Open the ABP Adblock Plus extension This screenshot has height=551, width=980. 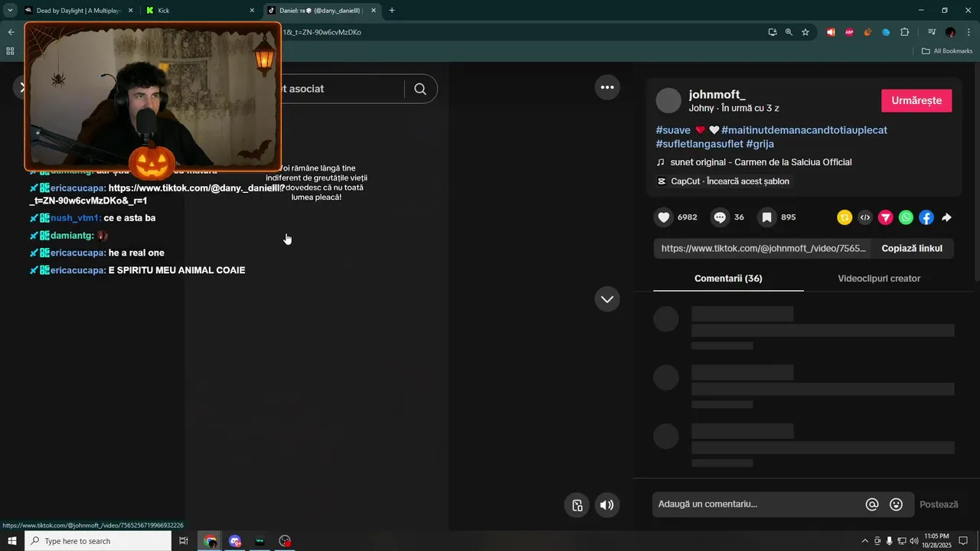[x=849, y=32]
